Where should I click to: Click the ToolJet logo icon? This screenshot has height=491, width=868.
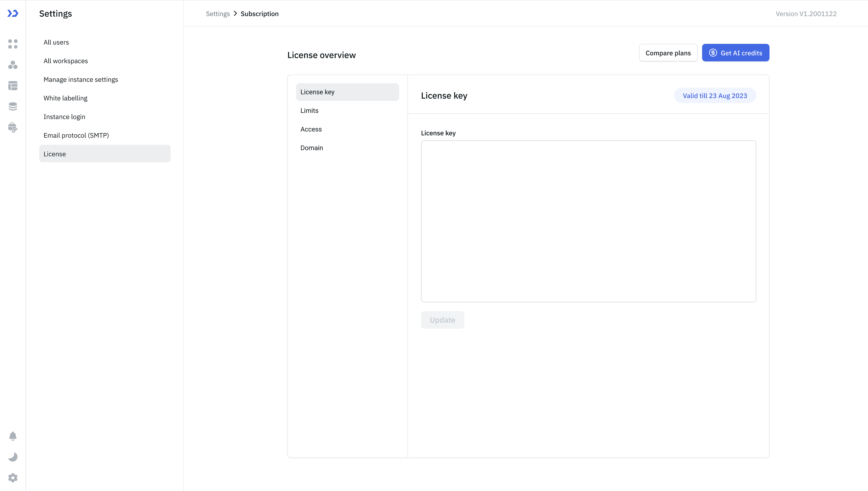[13, 13]
